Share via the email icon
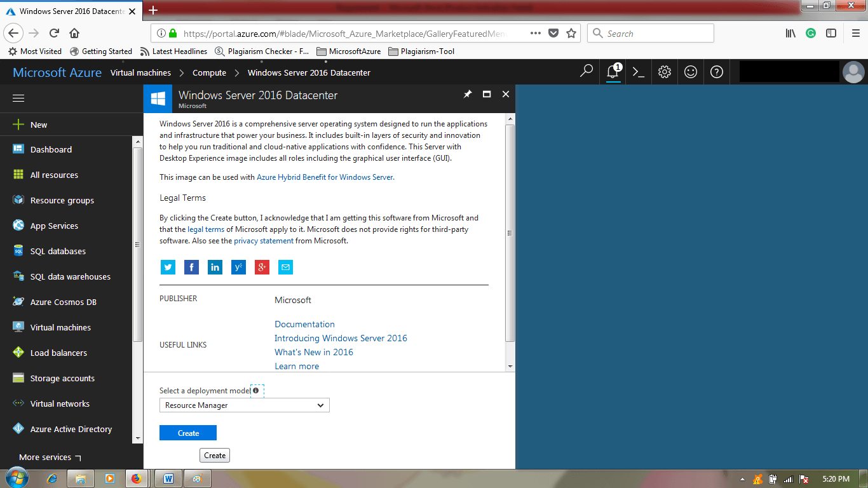 click(285, 267)
